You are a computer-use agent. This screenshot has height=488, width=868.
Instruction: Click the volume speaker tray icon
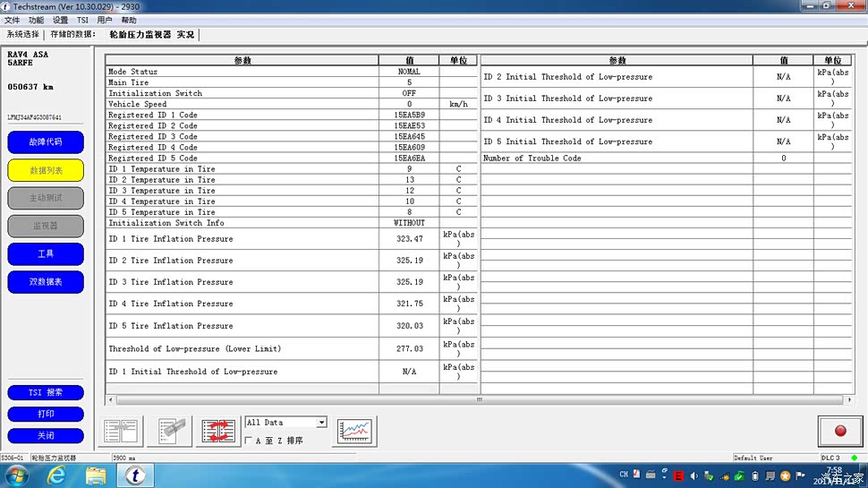[x=694, y=475]
